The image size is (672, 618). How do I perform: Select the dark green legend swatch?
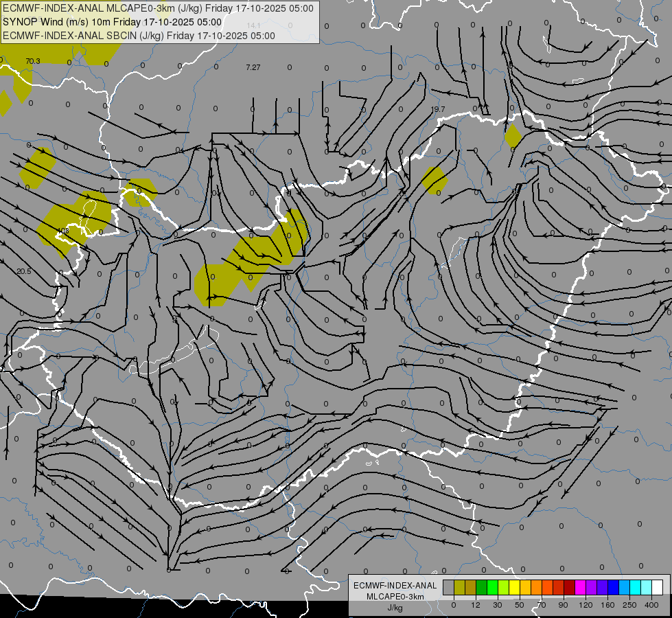(481, 588)
